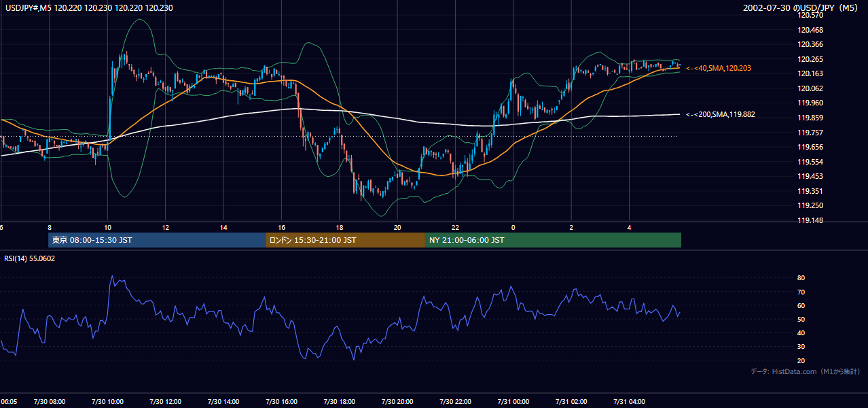Click RSI scale value 50
The height and width of the screenshot is (408, 868).
pyautogui.click(x=801, y=319)
